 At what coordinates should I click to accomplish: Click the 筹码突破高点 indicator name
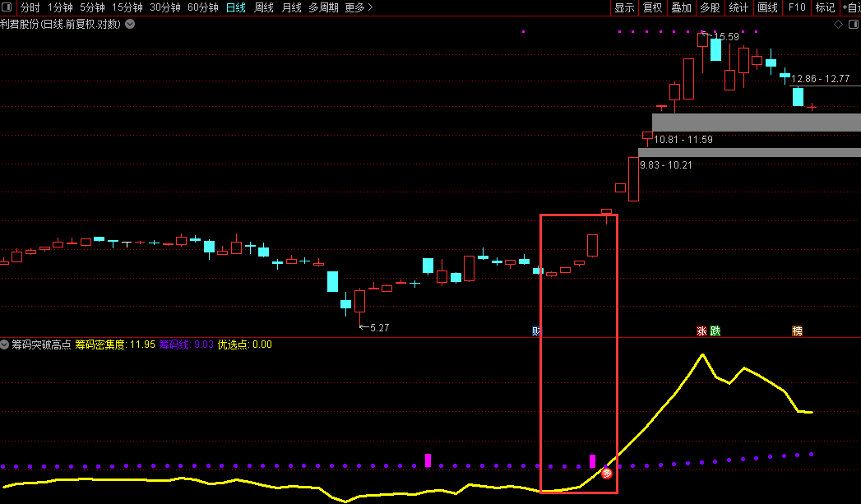[x=41, y=344]
